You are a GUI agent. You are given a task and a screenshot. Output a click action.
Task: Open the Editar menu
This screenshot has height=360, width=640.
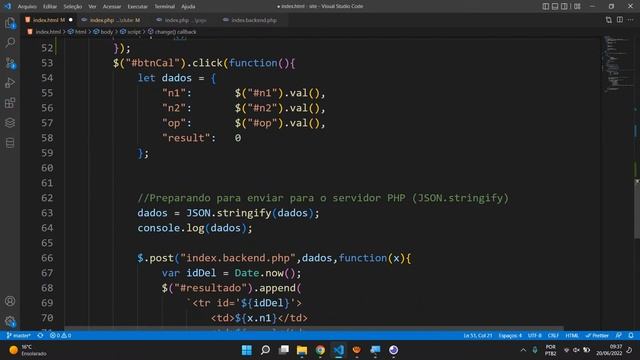pos(50,7)
